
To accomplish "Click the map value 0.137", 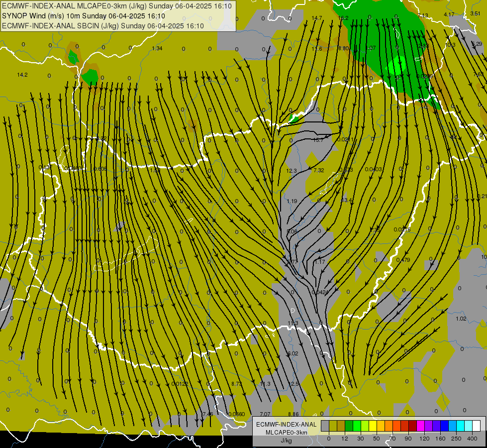I will [x=46, y=167].
